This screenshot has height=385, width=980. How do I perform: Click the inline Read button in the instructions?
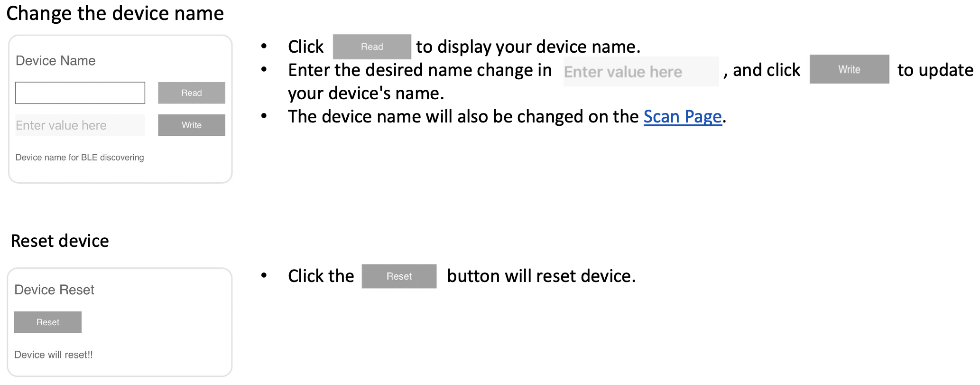[372, 47]
